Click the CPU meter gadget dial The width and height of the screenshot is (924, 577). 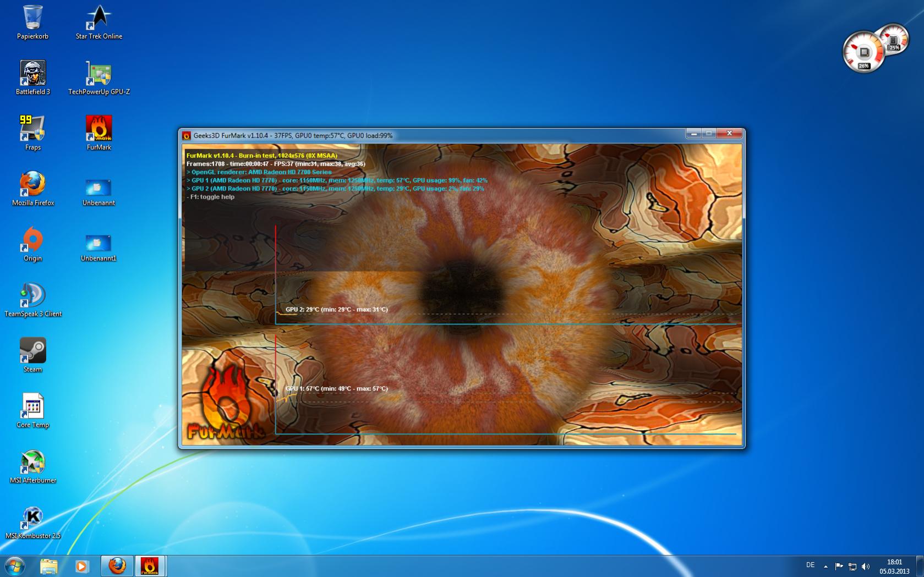(x=863, y=52)
